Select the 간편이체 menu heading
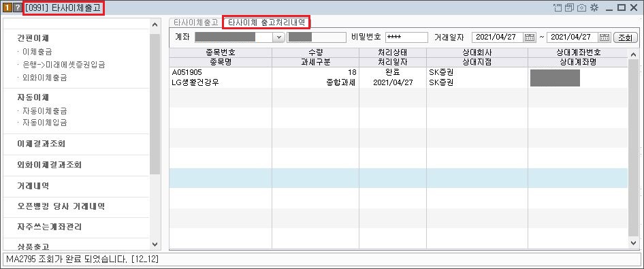Viewport: 644px width, 269px height. point(33,37)
